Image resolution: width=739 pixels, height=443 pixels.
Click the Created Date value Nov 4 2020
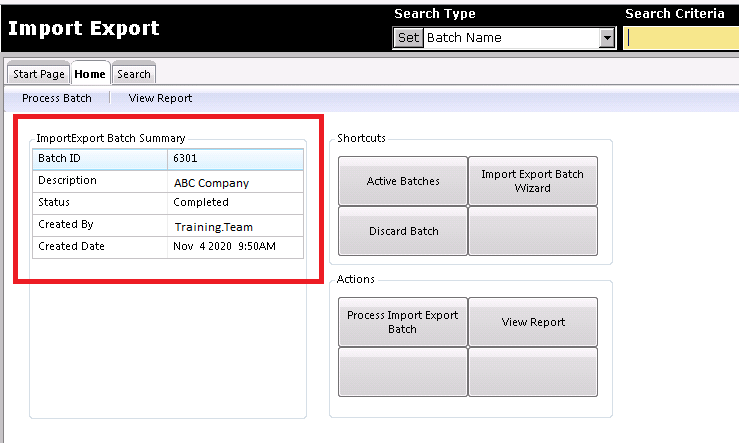click(x=224, y=246)
